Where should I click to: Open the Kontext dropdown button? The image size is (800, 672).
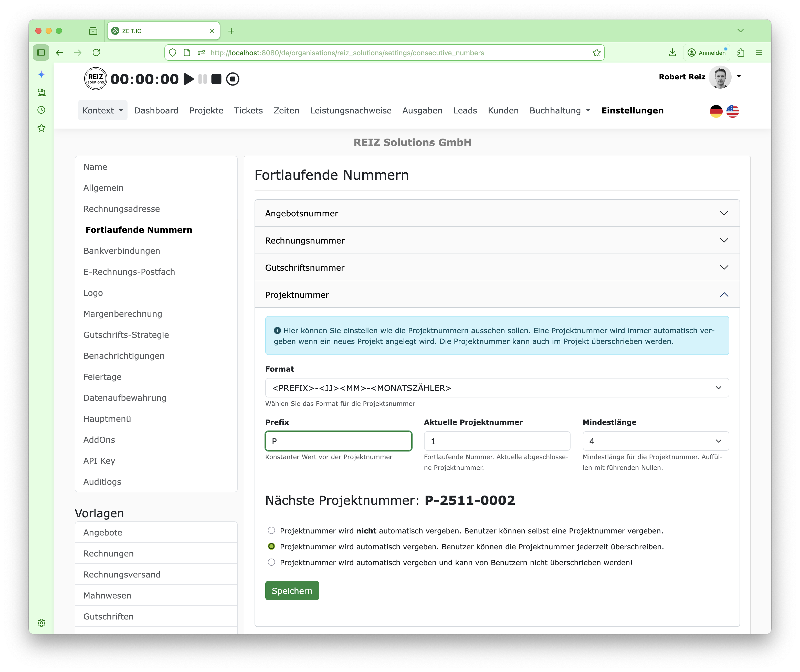pos(102,110)
